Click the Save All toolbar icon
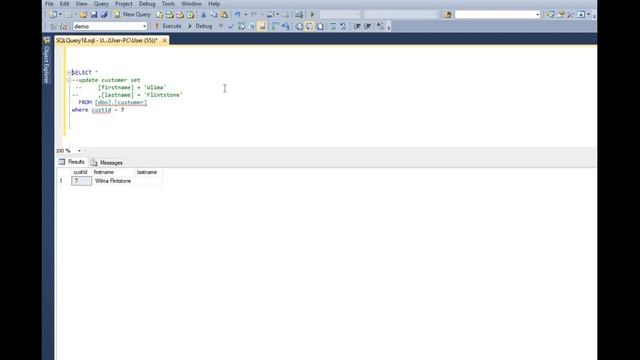The width and height of the screenshot is (640, 360). click(104, 15)
